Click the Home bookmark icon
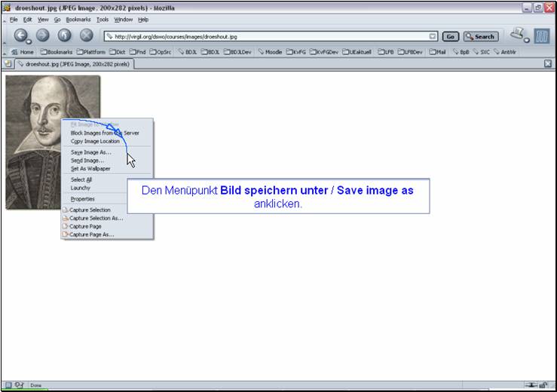Viewport: 557px width, 392px height. pos(23,52)
